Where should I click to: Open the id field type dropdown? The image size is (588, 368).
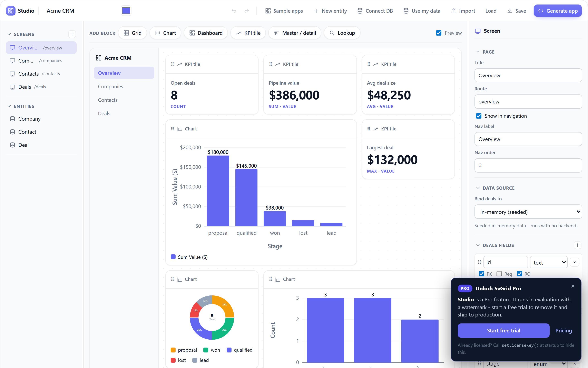pyautogui.click(x=549, y=262)
